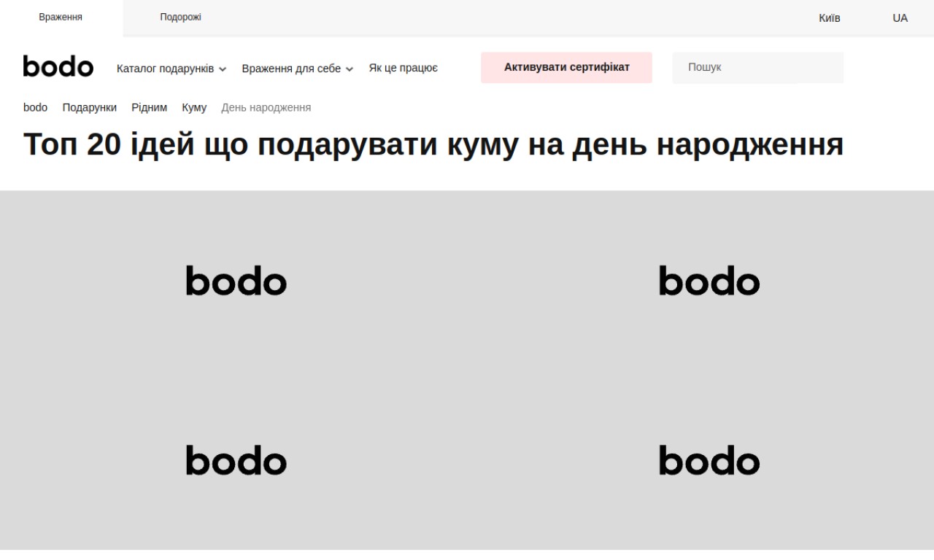Open the Київ city selector
934x560 pixels.
(x=830, y=18)
